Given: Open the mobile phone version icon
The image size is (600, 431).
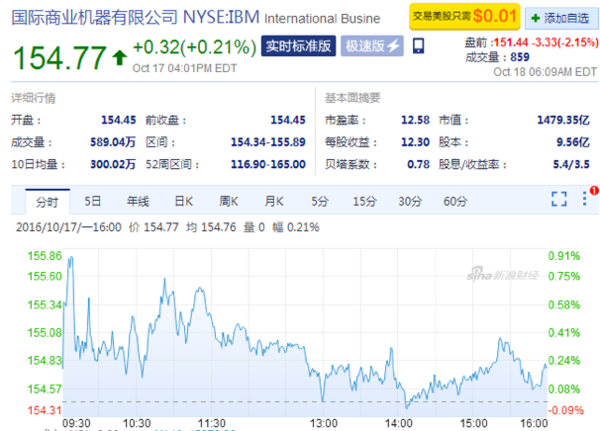Looking at the screenshot, I should (418, 46).
